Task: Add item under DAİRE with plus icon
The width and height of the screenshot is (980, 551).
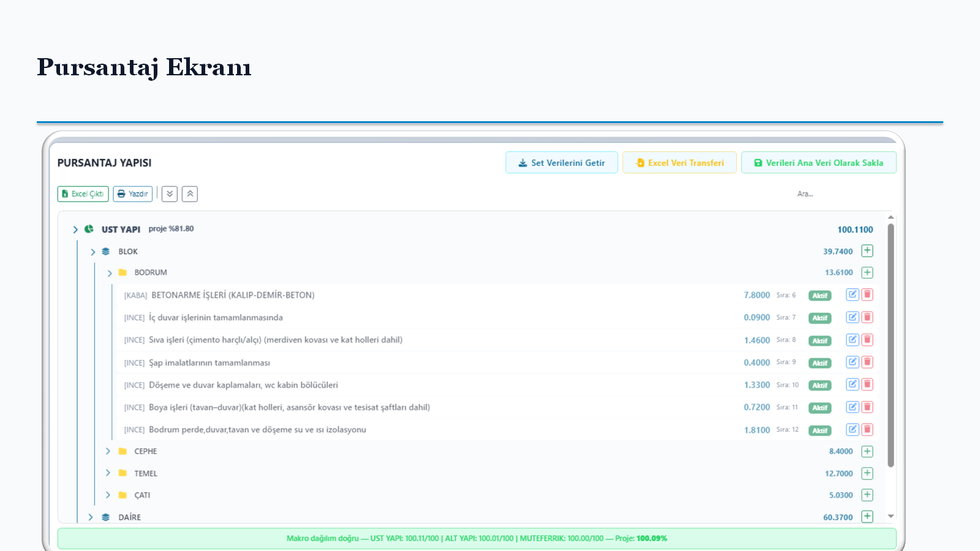Action: pyautogui.click(x=867, y=517)
